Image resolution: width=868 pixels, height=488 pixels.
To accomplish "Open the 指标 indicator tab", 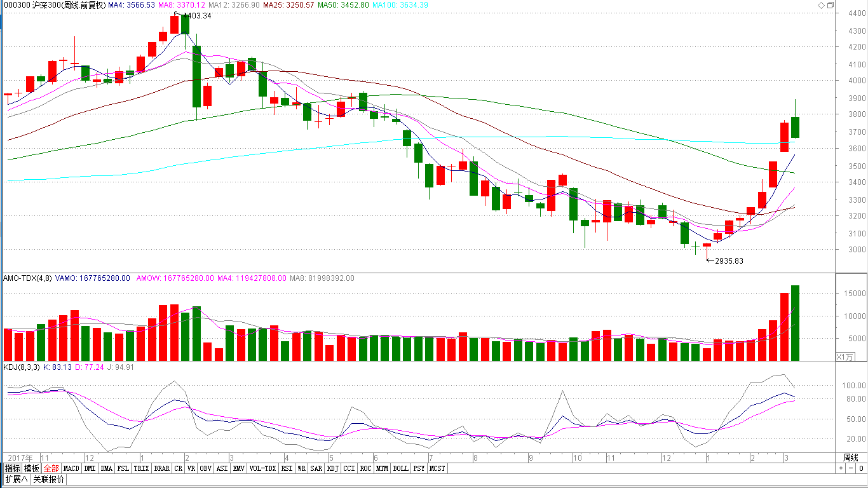I will point(13,468).
